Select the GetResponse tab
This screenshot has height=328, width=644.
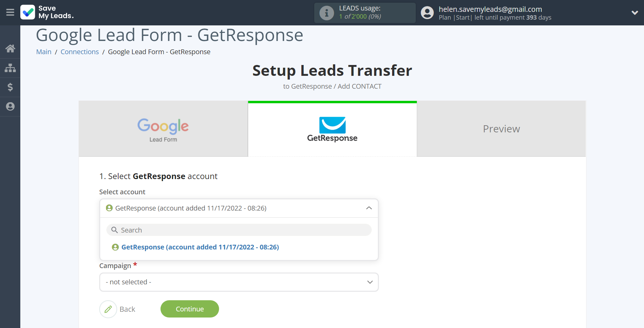(332, 129)
